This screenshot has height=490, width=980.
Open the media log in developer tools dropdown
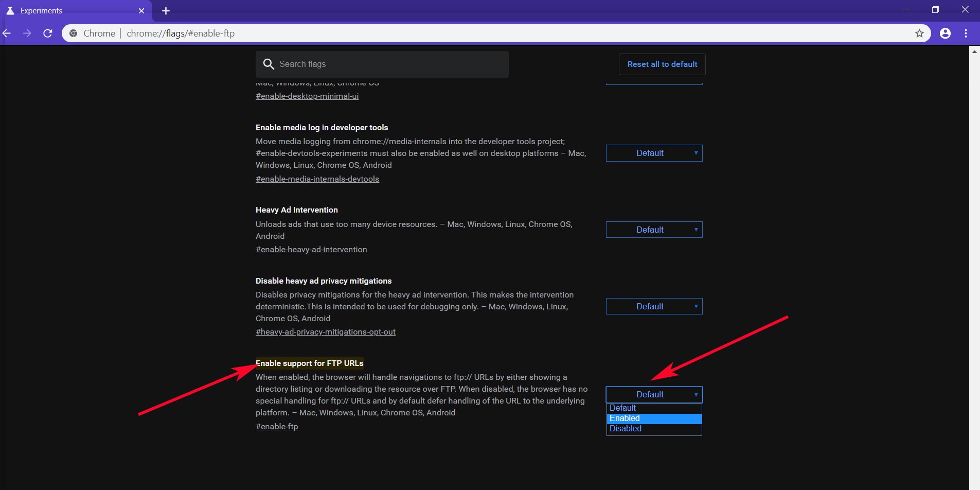click(654, 153)
